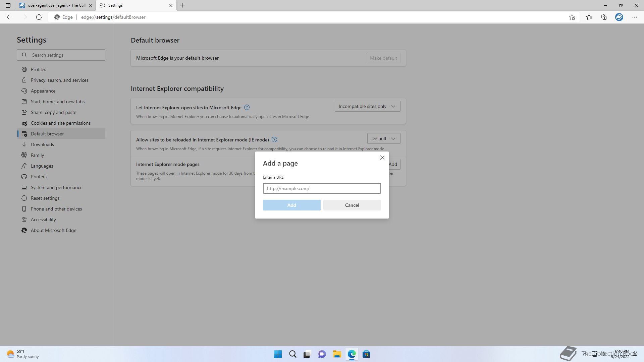Open Task View in the taskbar
This screenshot has height=362, width=644.
307,354
